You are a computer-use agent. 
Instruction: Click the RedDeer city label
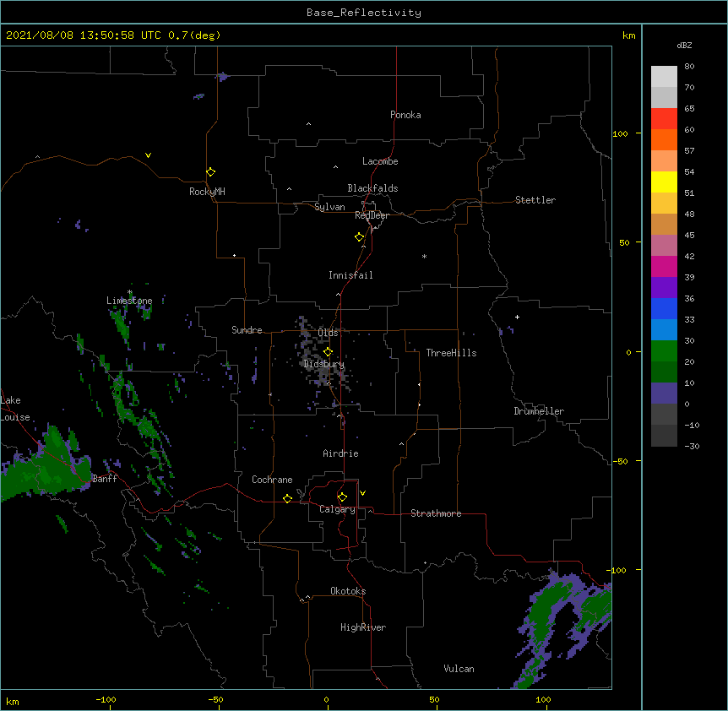coord(372,215)
